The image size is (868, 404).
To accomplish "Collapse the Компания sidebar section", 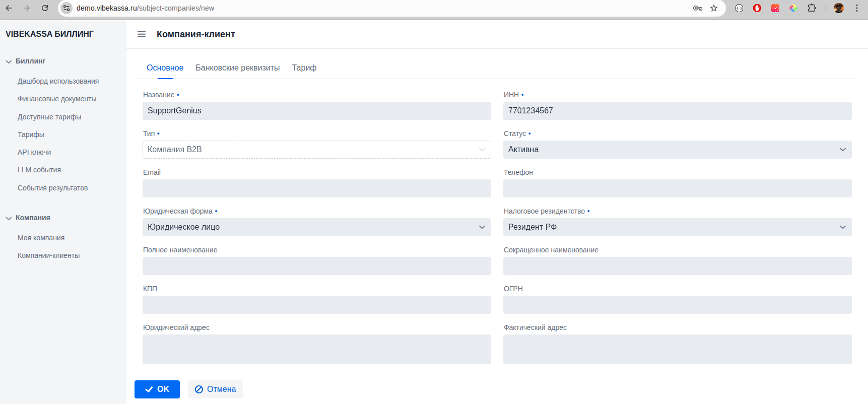I will pyautogui.click(x=9, y=218).
